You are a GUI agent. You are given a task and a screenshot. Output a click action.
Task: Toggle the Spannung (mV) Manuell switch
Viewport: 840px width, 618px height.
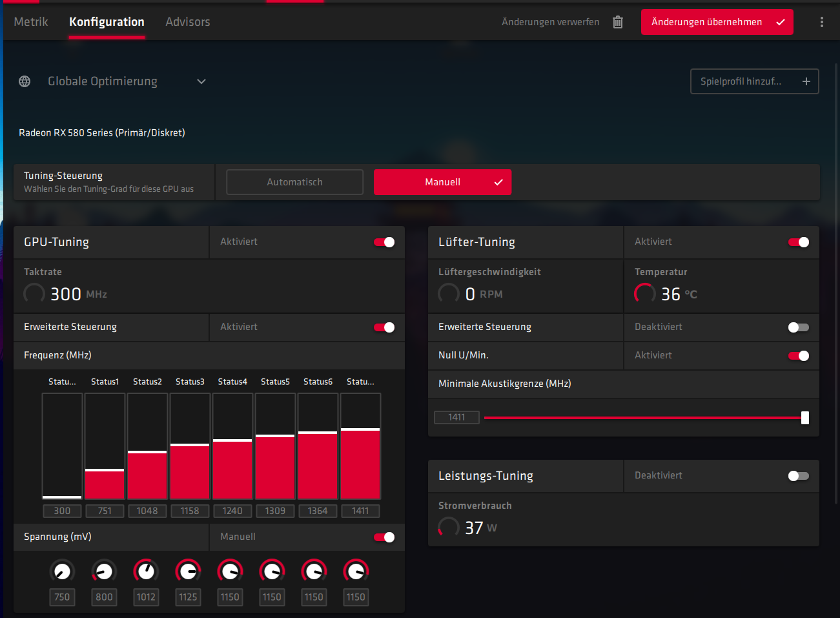pyautogui.click(x=384, y=537)
